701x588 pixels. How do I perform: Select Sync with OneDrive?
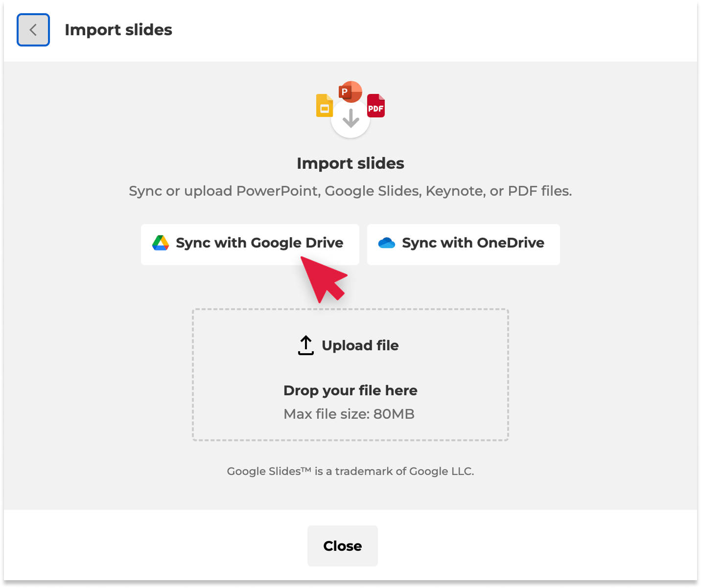[464, 245]
